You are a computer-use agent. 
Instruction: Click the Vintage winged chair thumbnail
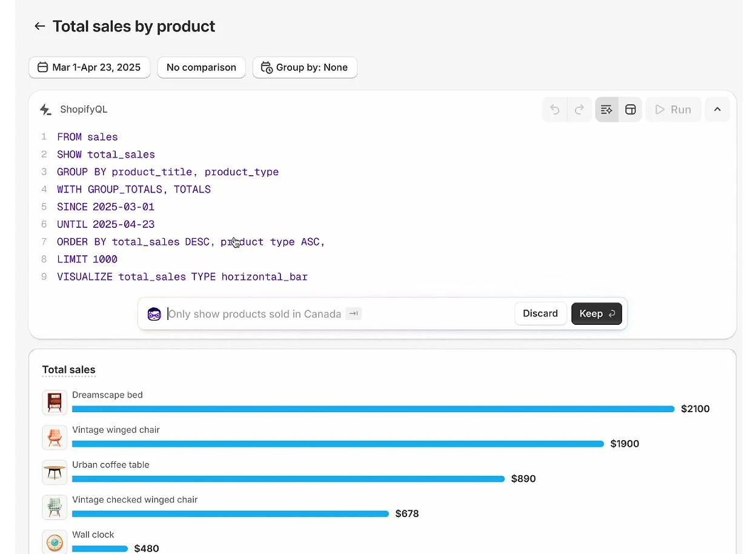pos(55,438)
